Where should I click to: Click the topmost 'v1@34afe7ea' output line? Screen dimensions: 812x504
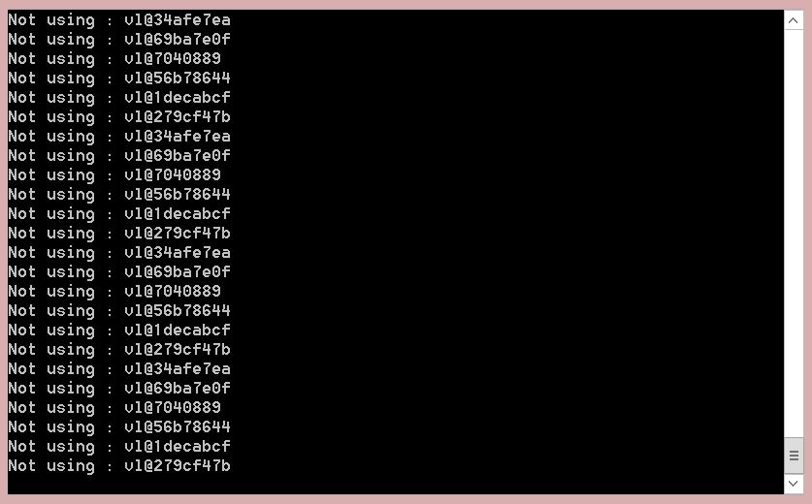click(x=119, y=20)
